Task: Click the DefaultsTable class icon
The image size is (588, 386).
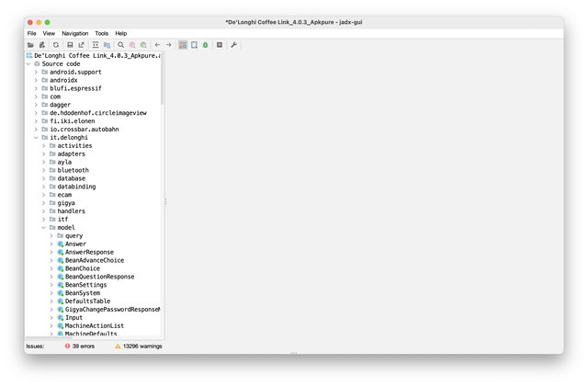Action: (x=61, y=301)
